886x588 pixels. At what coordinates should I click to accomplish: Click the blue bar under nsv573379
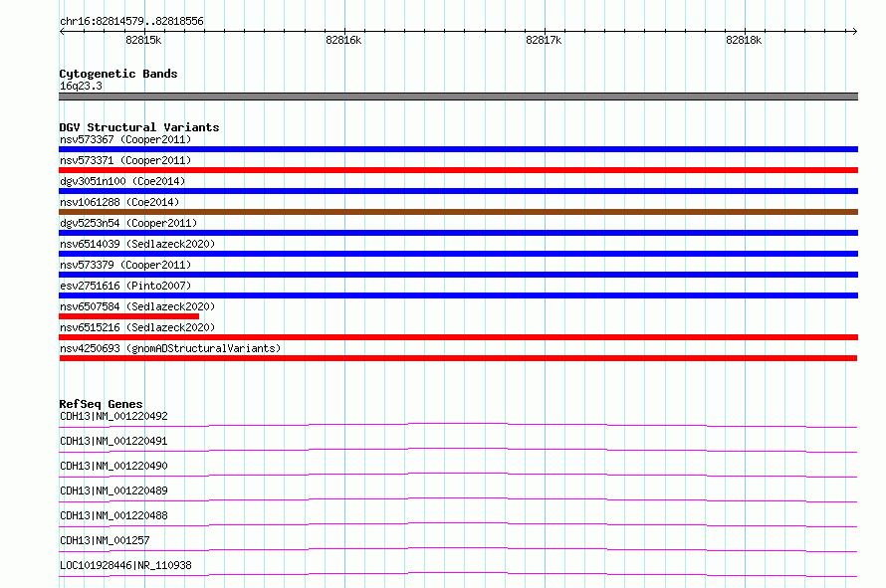point(458,275)
